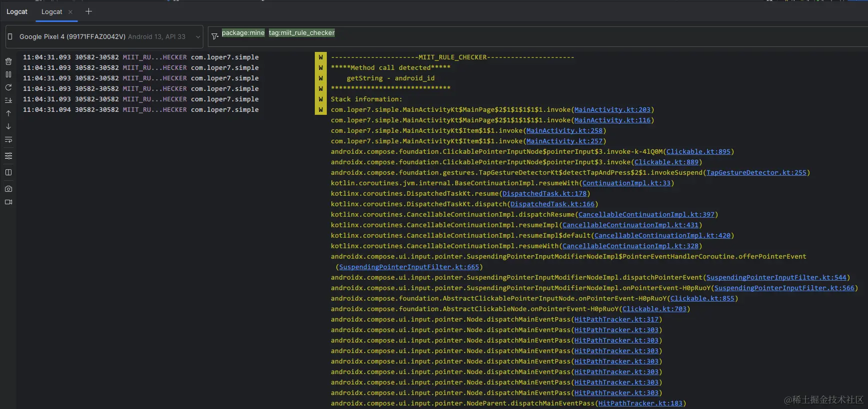Start screen recording with video camera icon
868x409 pixels.
8,202
